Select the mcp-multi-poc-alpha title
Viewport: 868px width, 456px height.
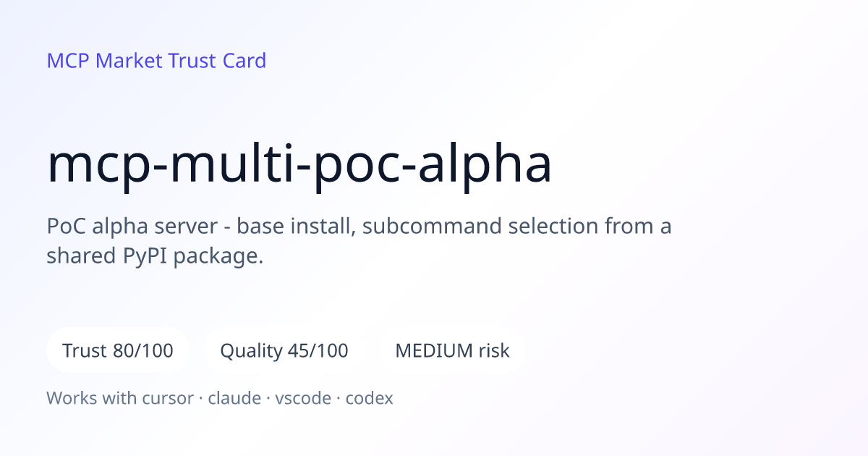pos(299,164)
